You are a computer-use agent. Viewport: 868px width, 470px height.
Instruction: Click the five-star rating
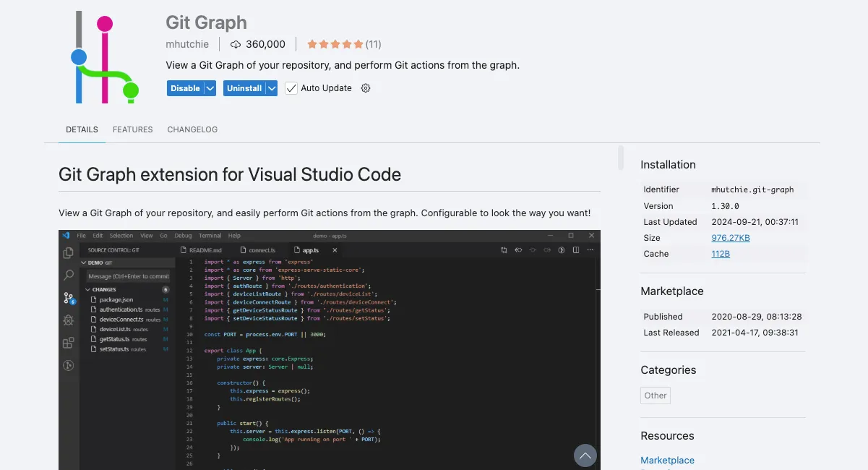click(x=335, y=44)
